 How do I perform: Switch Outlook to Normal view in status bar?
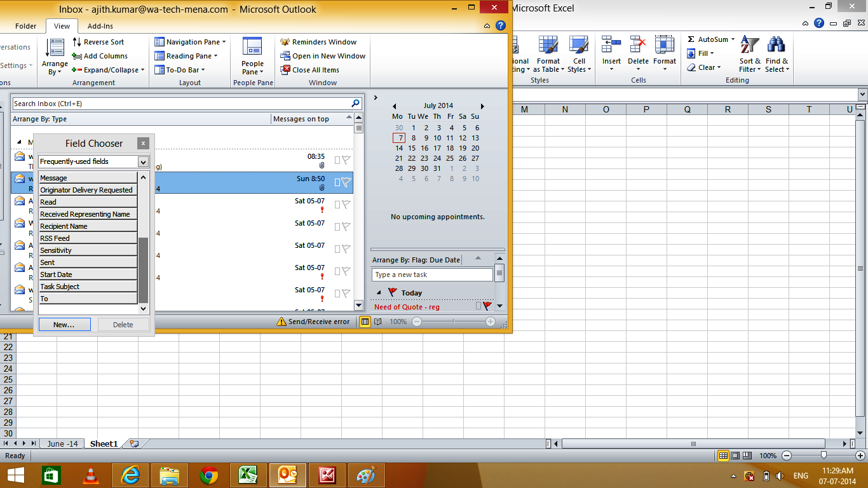tap(365, 322)
